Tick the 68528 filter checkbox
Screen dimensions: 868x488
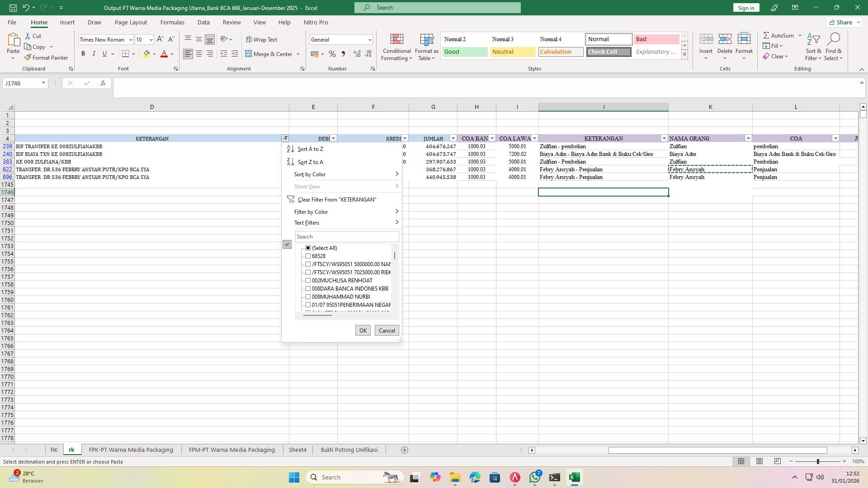pyautogui.click(x=308, y=256)
